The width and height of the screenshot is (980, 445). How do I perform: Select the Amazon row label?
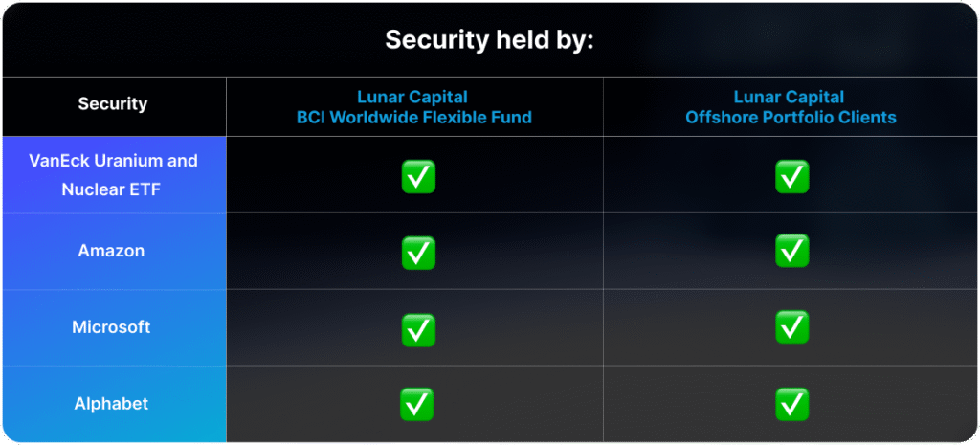(111, 251)
